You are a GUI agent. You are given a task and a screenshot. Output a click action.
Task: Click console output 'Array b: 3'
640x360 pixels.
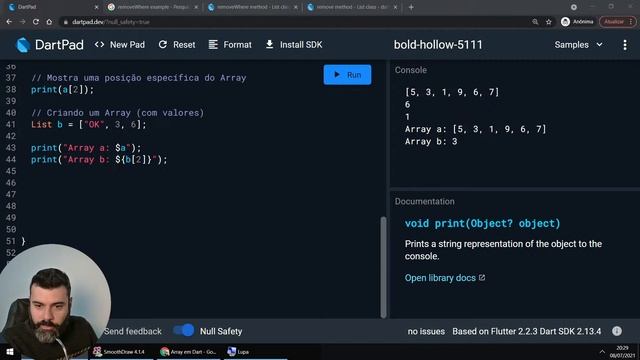(431, 141)
